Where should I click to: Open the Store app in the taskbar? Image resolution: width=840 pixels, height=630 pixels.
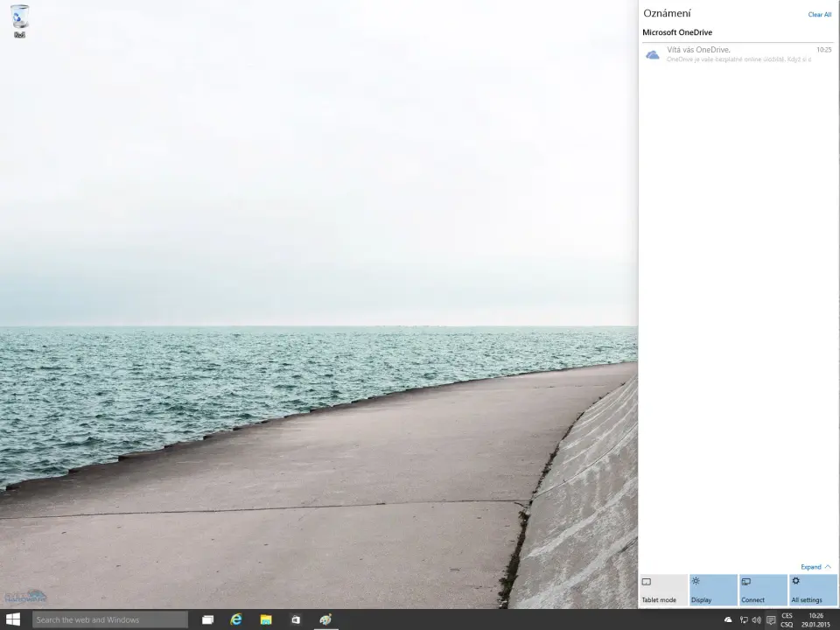pyautogui.click(x=296, y=619)
